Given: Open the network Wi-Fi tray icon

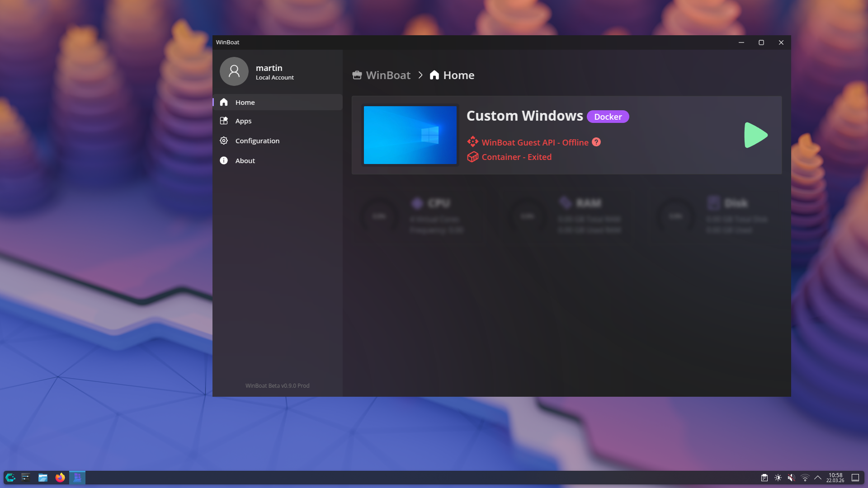Looking at the screenshot, I should [805, 478].
